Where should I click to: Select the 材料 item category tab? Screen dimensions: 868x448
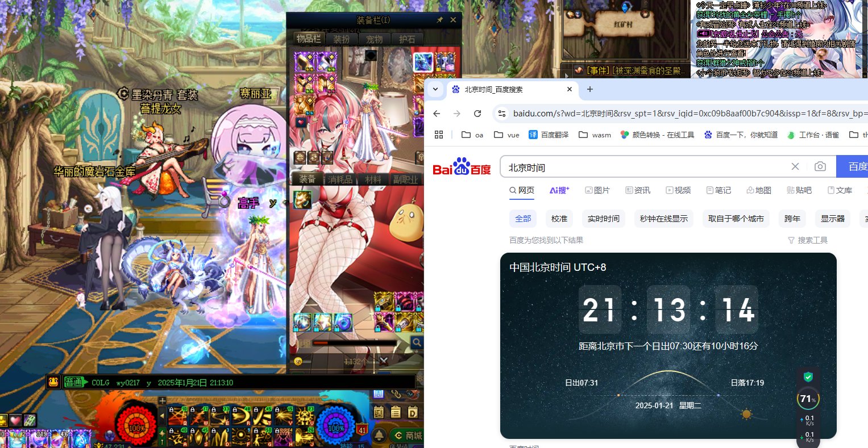point(373,179)
